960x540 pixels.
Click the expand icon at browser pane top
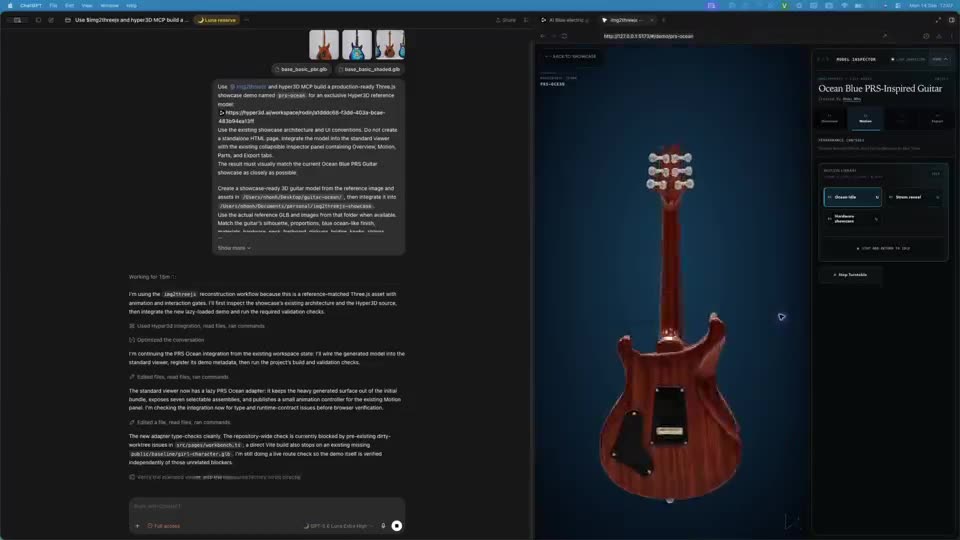click(938, 20)
